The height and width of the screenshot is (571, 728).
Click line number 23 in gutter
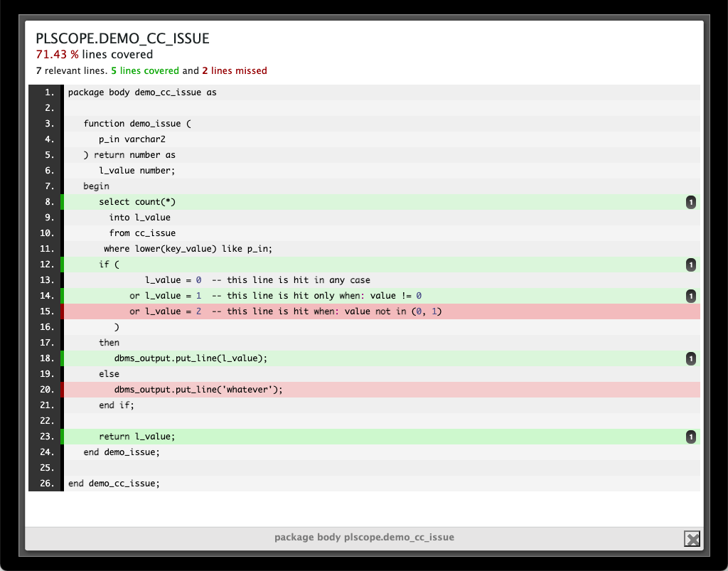pos(47,437)
